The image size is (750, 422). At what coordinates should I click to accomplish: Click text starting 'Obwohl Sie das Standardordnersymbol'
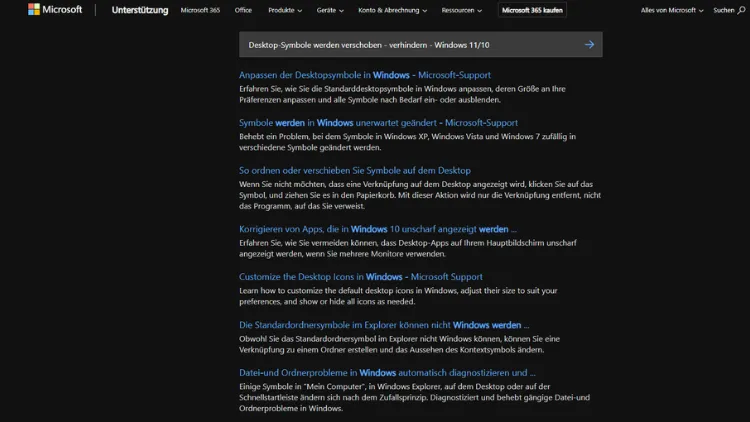399,344
